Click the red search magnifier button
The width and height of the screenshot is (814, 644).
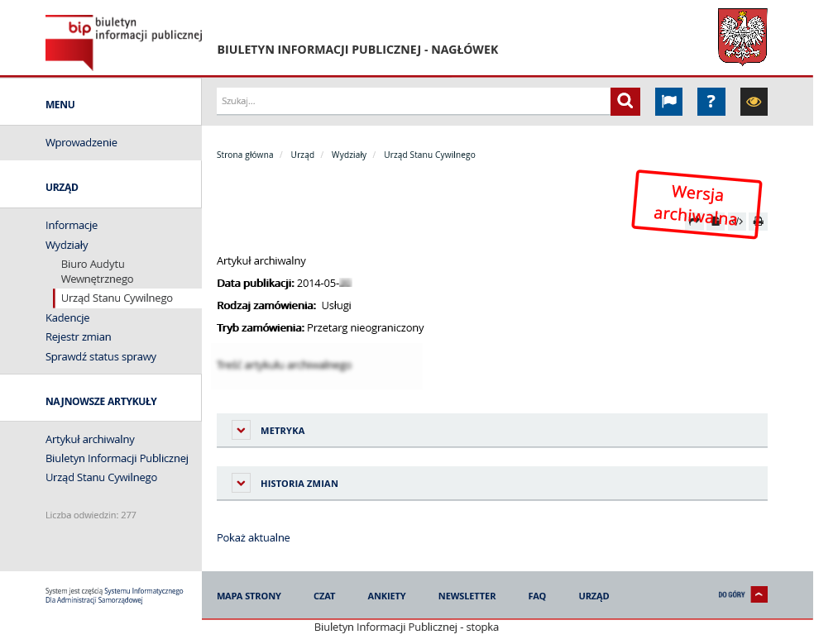pyautogui.click(x=625, y=102)
